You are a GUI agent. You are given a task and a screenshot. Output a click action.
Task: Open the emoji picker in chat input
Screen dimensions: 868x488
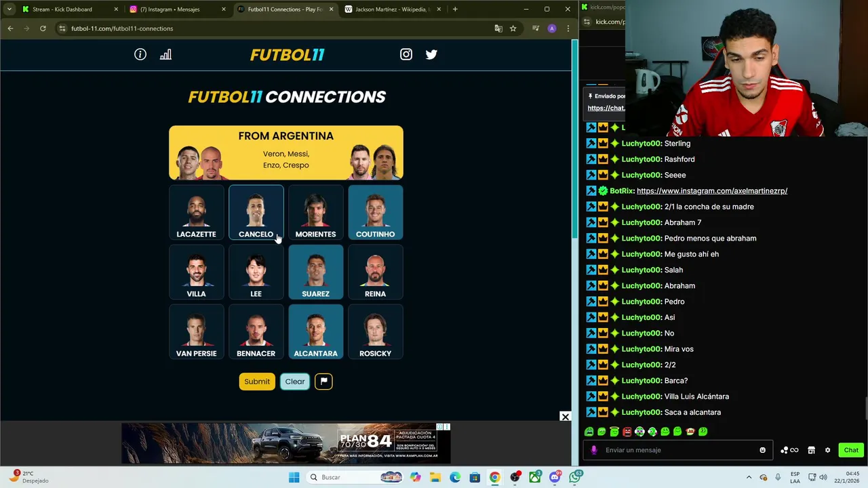762,450
